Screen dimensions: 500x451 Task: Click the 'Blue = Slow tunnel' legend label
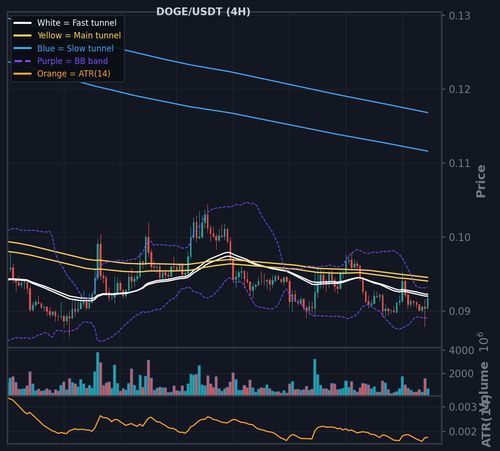point(75,48)
